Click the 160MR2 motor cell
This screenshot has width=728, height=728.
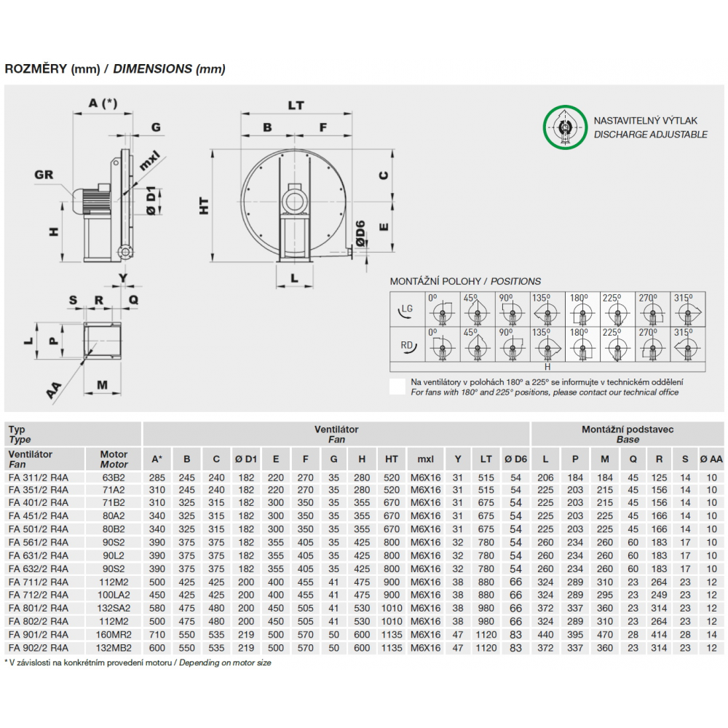click(114, 635)
